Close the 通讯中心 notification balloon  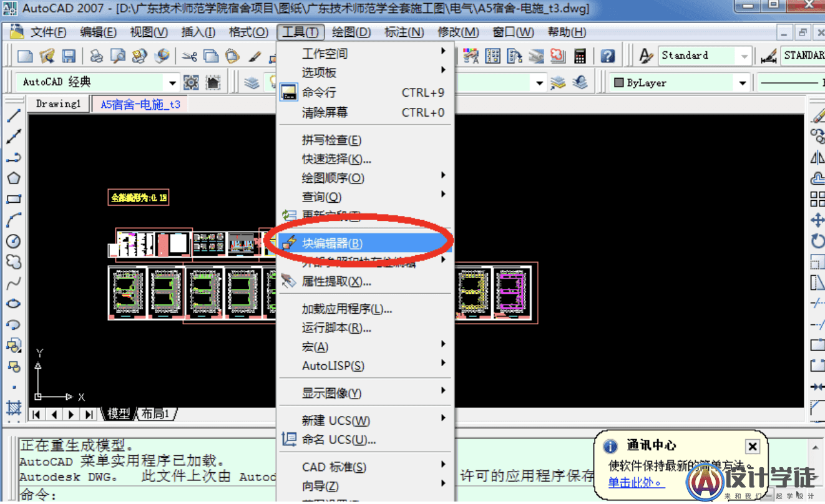pos(753,446)
